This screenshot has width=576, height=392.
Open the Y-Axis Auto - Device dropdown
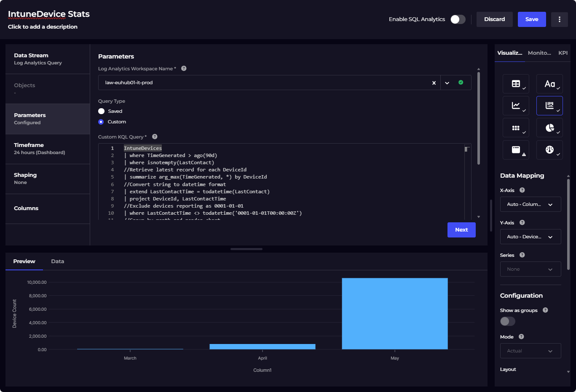[530, 237]
